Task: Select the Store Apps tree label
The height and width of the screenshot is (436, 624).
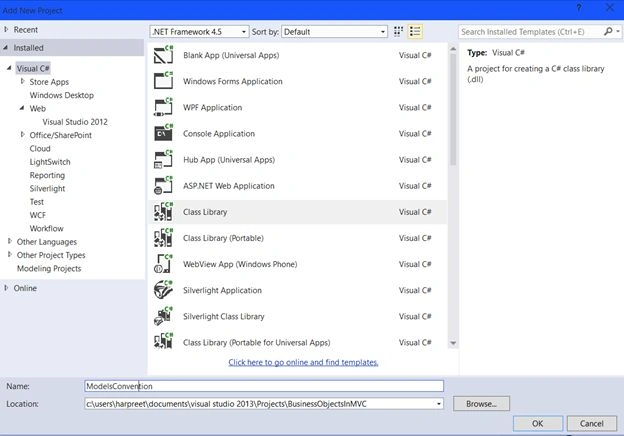Action: pos(49,82)
